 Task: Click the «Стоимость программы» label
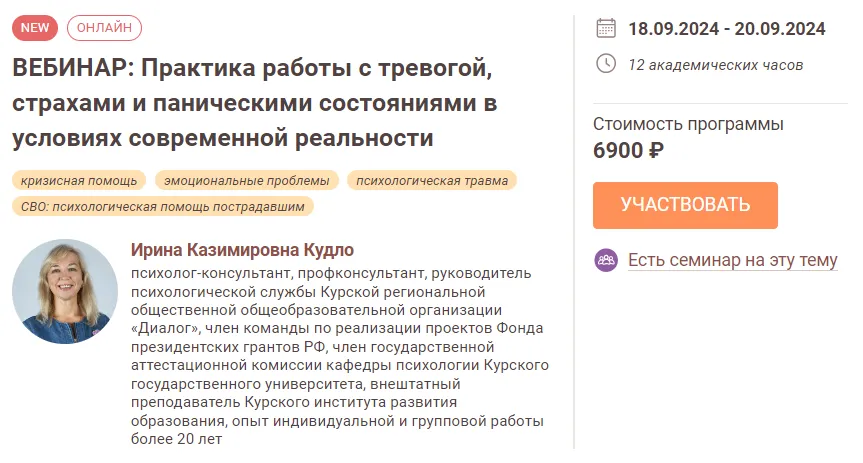click(688, 125)
